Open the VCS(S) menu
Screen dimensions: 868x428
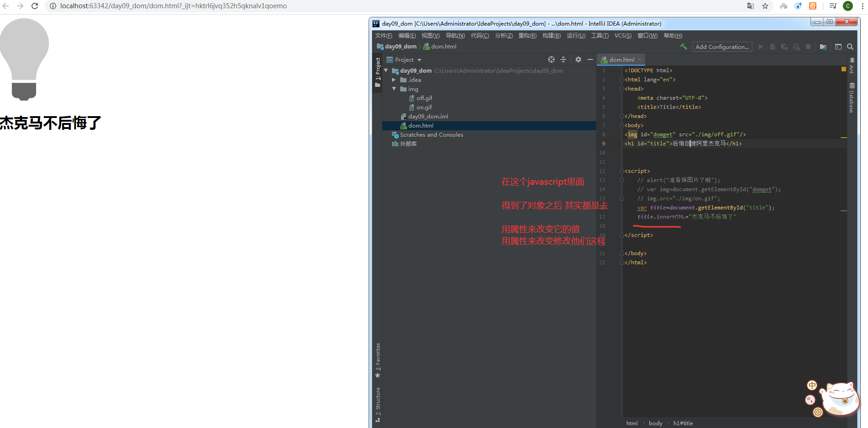[623, 36]
